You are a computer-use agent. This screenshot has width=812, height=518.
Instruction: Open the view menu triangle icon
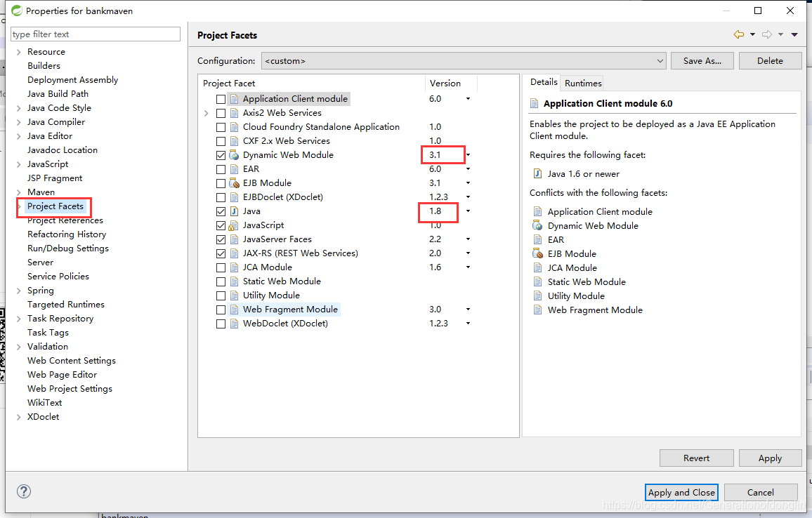click(794, 34)
